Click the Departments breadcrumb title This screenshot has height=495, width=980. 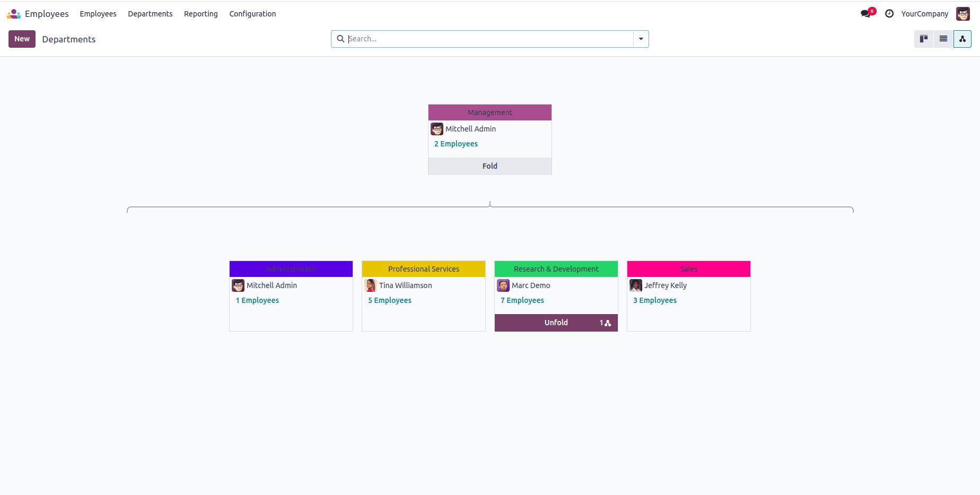pyautogui.click(x=69, y=39)
